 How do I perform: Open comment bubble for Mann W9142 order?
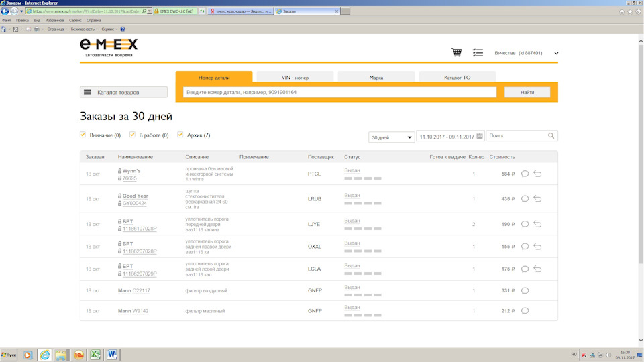coord(525,310)
